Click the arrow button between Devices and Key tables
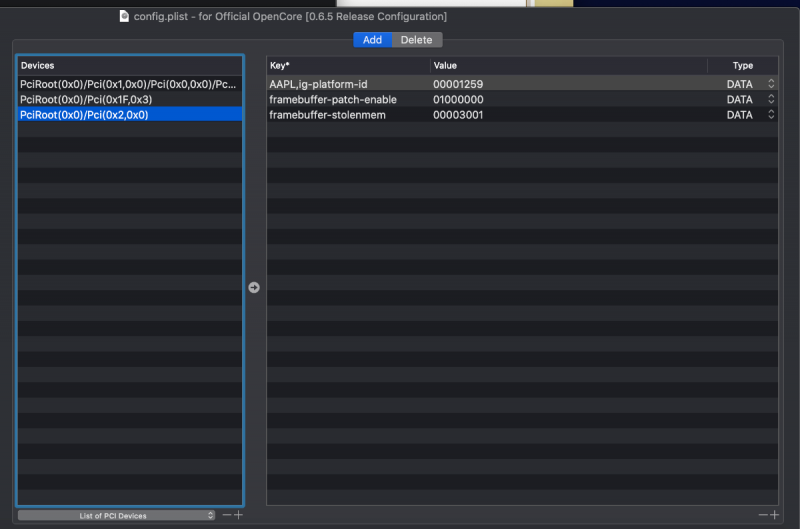The image size is (800, 529). pos(254,287)
